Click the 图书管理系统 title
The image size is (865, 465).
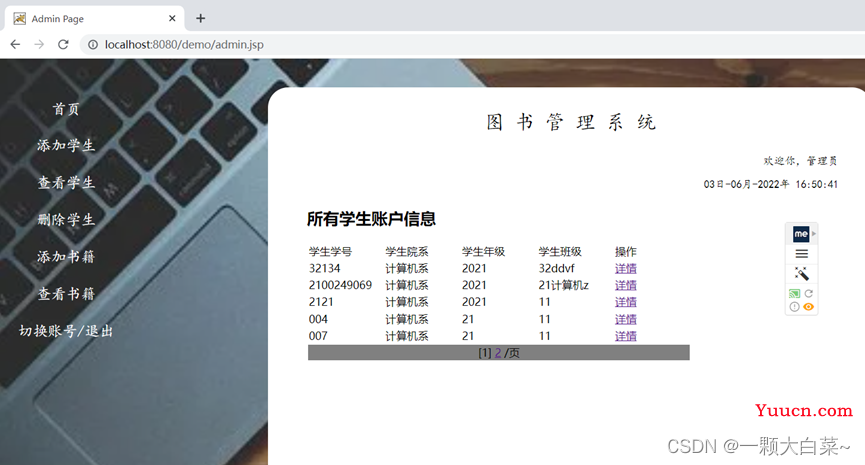coord(571,122)
